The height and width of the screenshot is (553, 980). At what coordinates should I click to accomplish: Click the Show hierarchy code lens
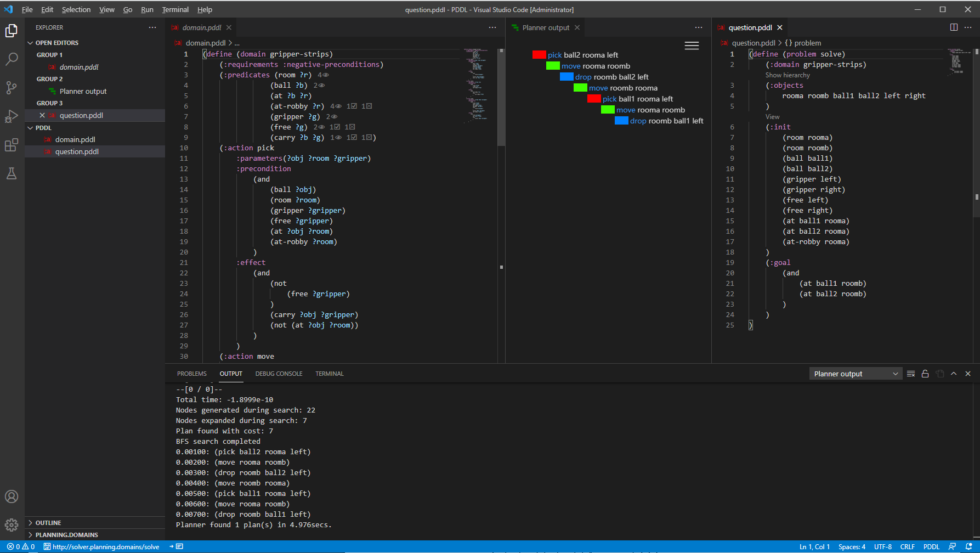coord(788,75)
